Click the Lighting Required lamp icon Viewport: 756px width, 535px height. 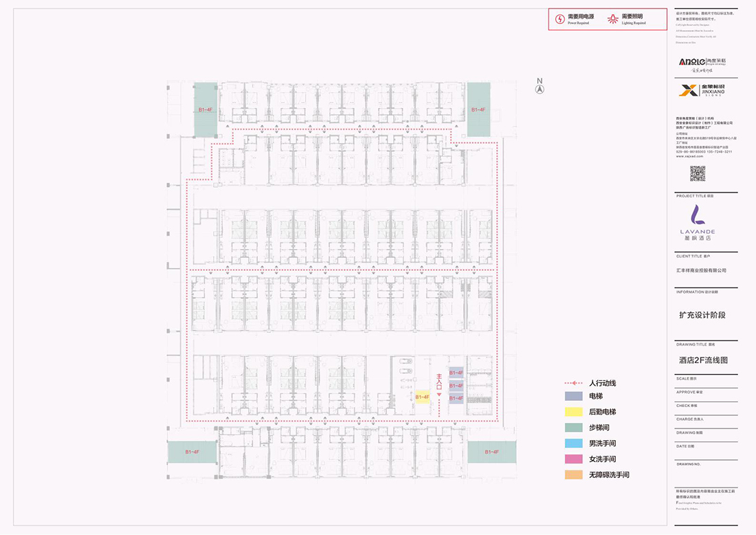(613, 19)
